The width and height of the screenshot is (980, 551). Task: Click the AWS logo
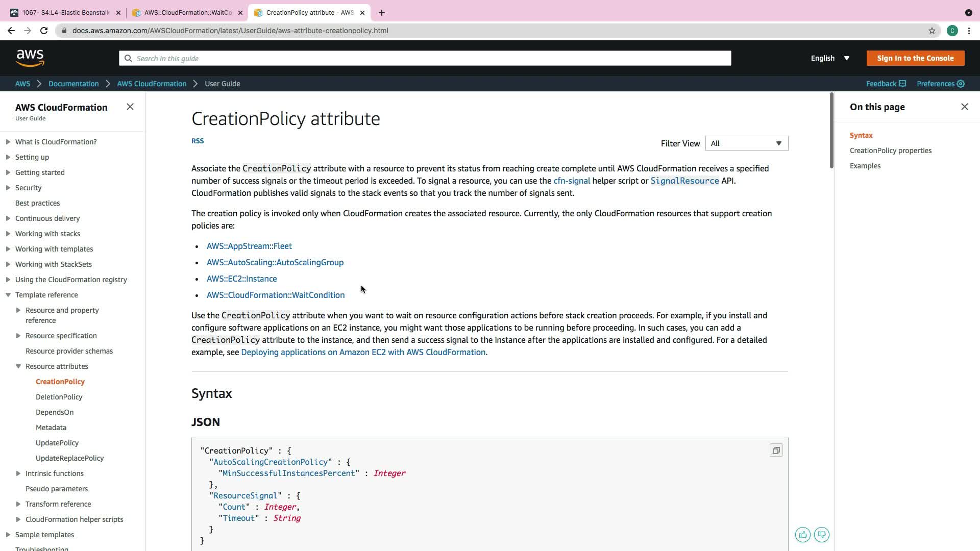pos(30,58)
